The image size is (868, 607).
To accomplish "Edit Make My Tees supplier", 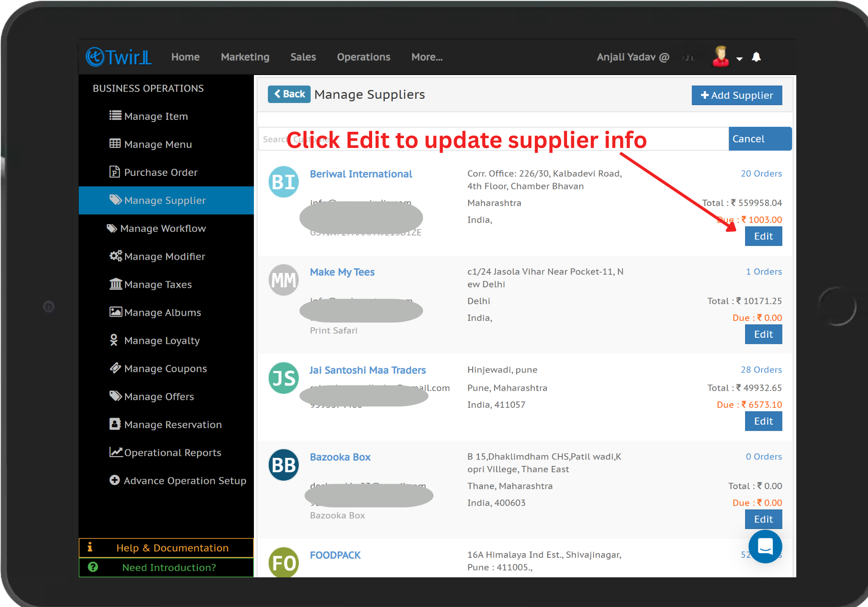I will tap(763, 334).
